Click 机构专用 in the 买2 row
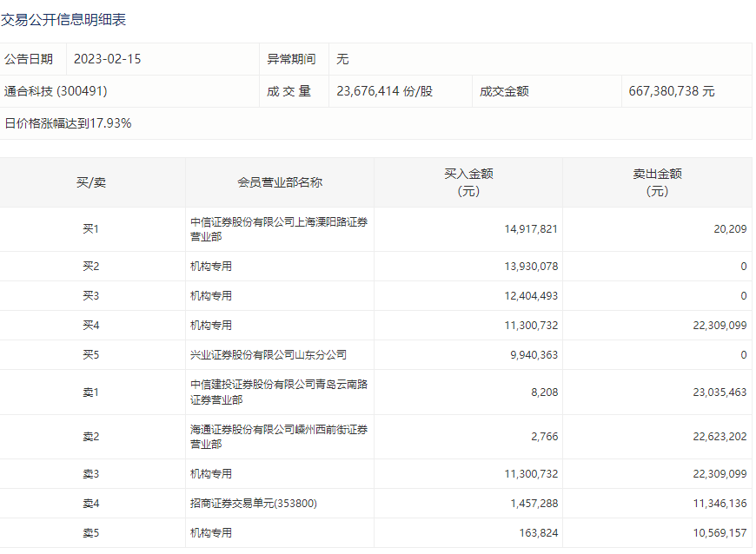This screenshot has width=756, height=554. point(210,267)
